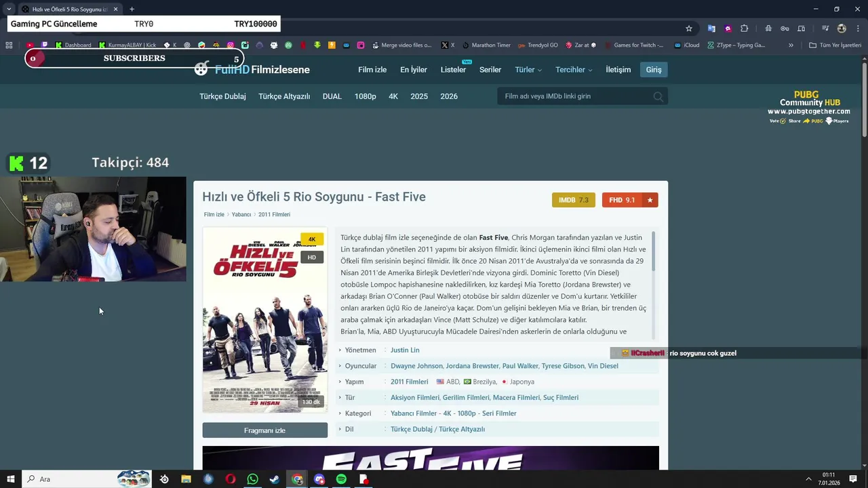The height and width of the screenshot is (488, 868).
Task: Open the iCloud bookmark
Action: (687, 45)
